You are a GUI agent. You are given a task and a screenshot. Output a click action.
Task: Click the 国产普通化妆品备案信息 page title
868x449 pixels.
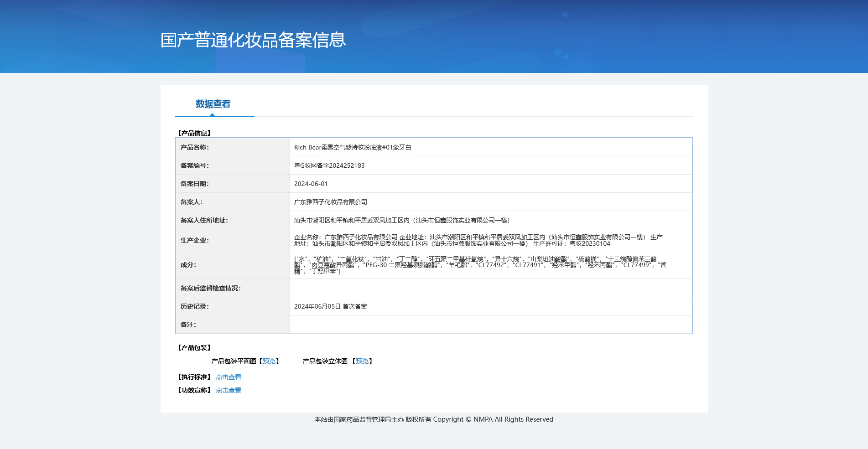[253, 40]
